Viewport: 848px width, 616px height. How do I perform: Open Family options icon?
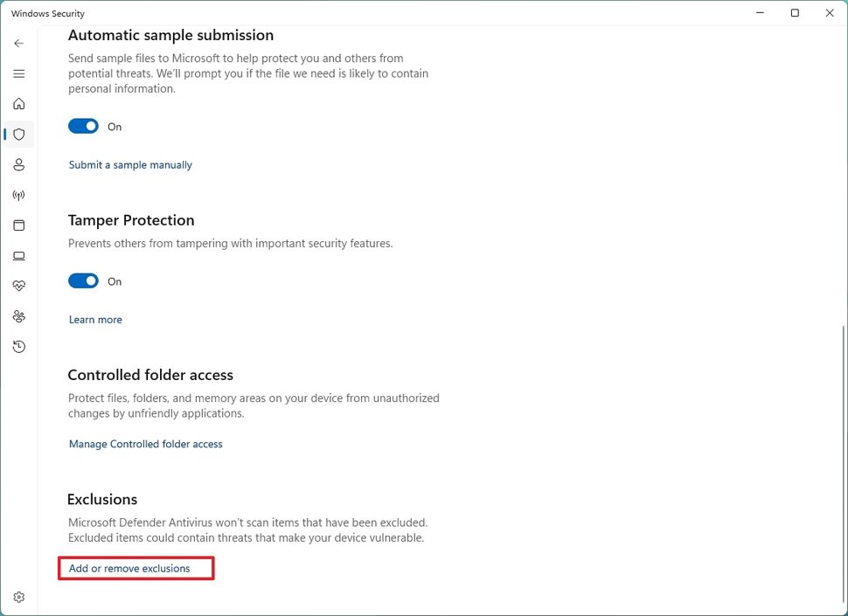pyautogui.click(x=19, y=316)
